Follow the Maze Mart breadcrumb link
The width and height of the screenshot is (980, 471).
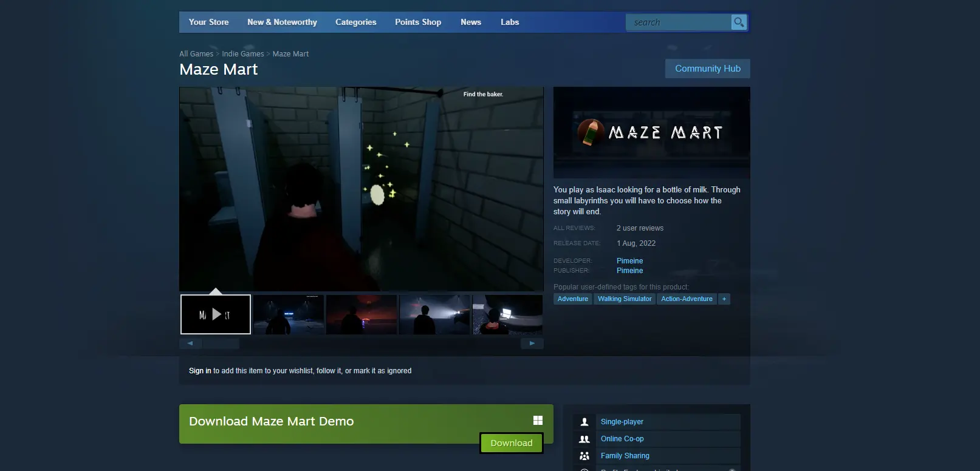(x=290, y=54)
